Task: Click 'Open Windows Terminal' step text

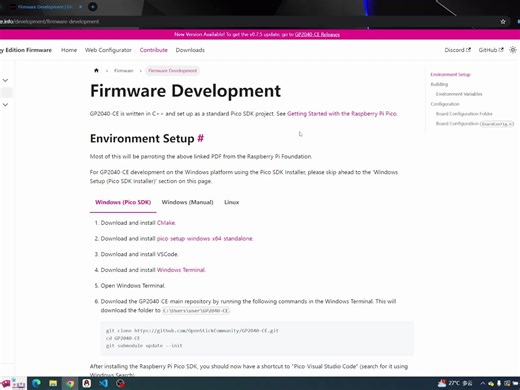Action: (133, 286)
